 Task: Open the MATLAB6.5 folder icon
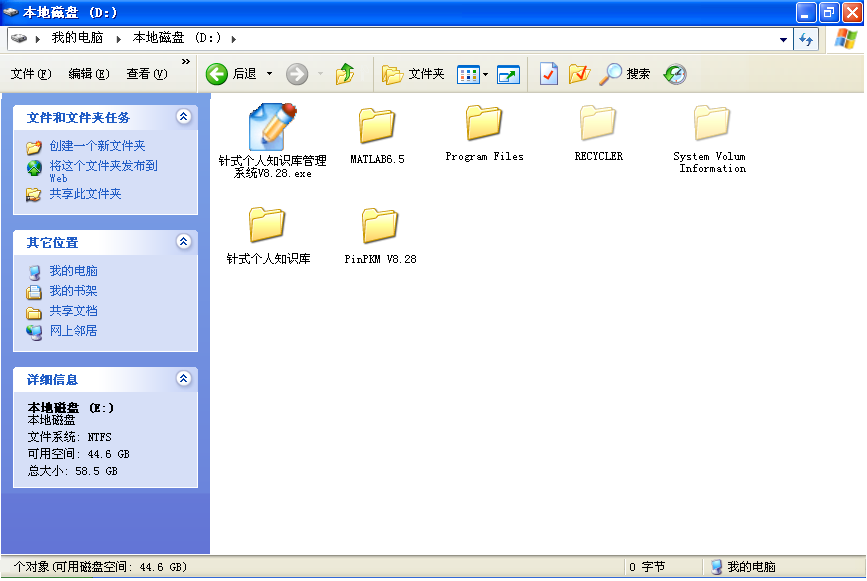[x=378, y=126]
